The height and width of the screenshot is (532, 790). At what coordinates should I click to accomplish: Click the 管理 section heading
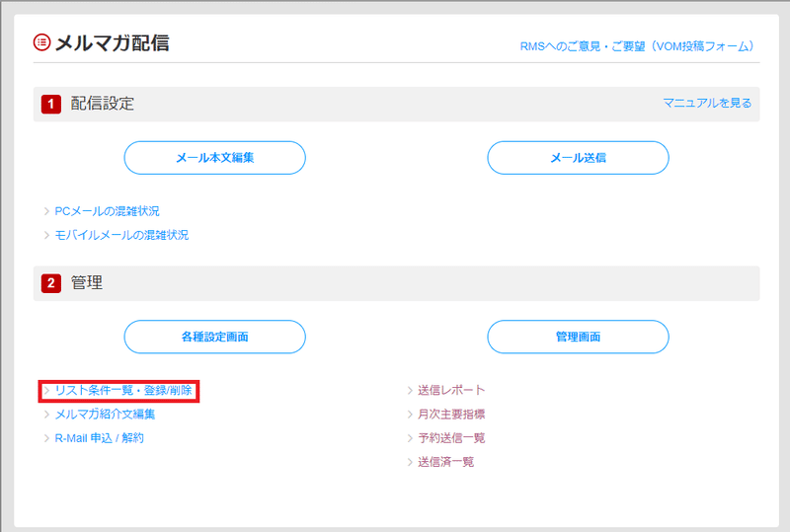tap(87, 282)
